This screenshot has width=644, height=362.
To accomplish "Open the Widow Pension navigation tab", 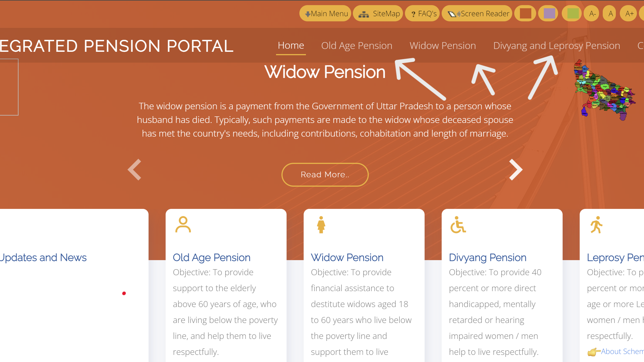I will [x=442, y=45].
